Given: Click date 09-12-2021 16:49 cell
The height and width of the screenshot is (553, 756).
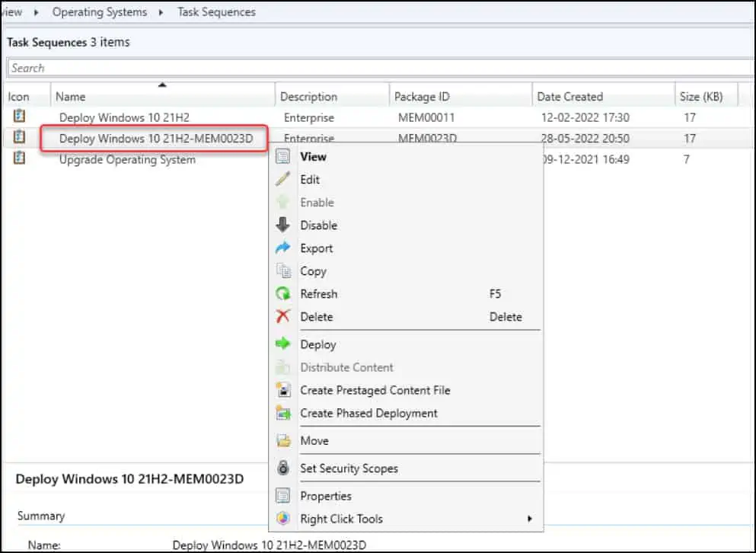Looking at the screenshot, I should (586, 159).
